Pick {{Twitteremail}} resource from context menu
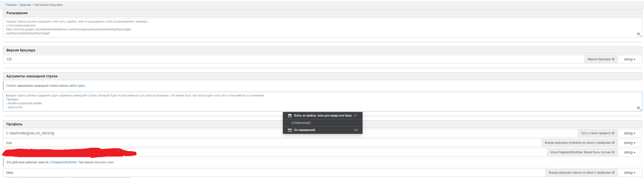 pyautogui.click(x=301, y=123)
